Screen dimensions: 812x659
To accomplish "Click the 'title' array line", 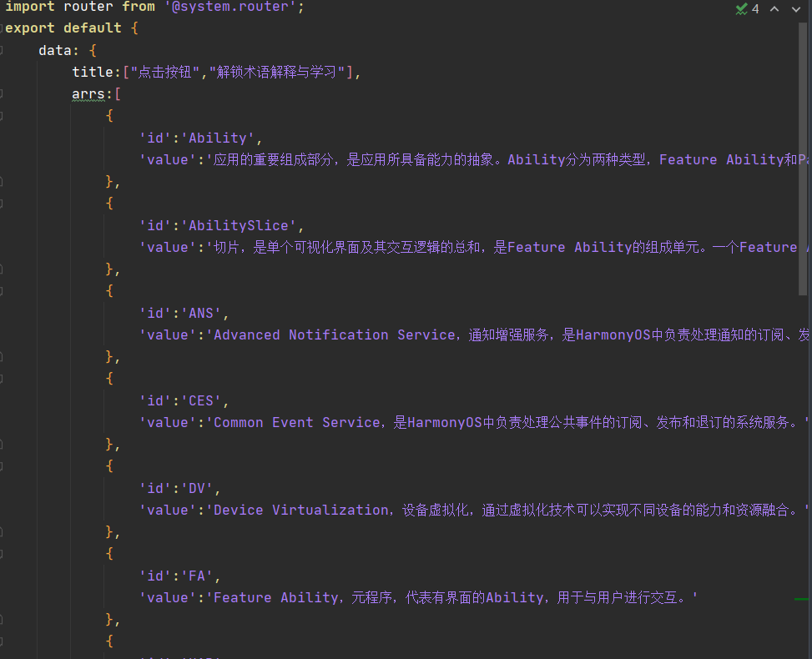I will (x=216, y=72).
